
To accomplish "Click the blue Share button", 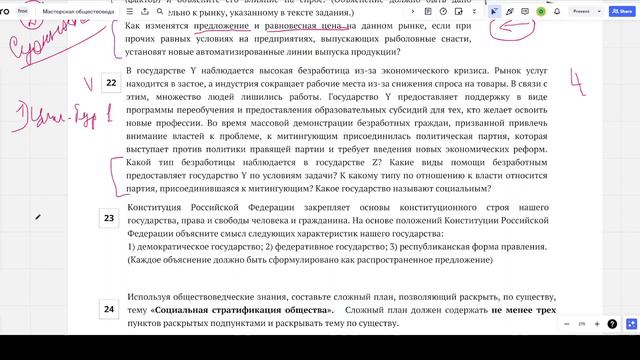I will 622,11.
